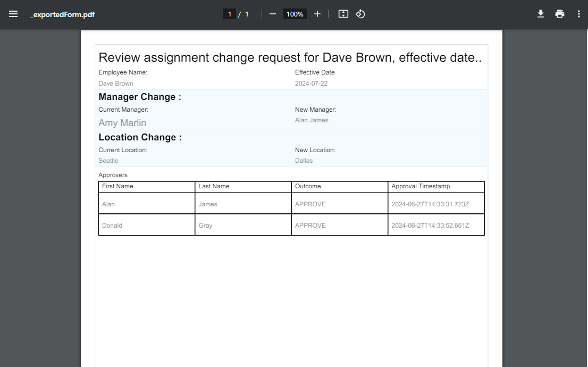588x367 pixels.
Task: Click the Approval Timestamp column header
Action: [421, 186]
